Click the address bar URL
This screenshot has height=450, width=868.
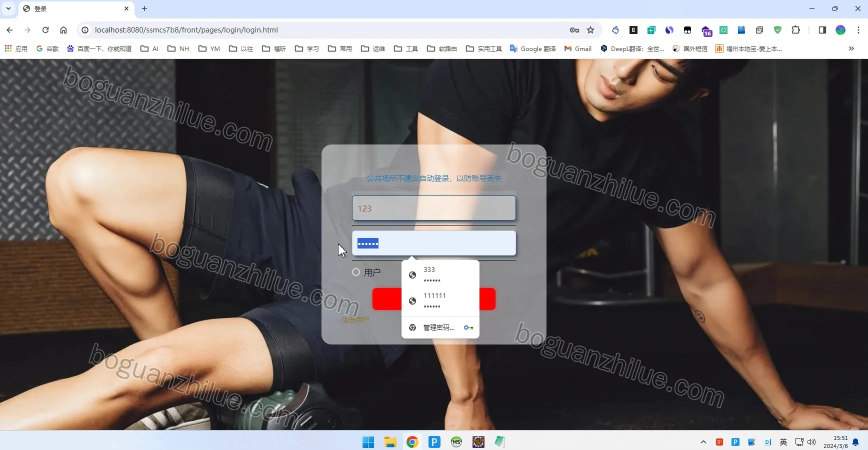click(x=186, y=30)
